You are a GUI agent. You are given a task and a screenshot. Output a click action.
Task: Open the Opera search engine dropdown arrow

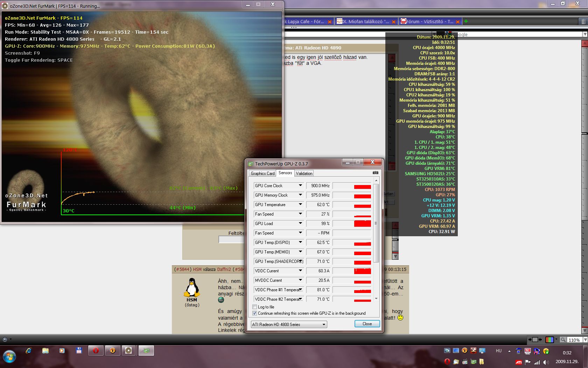click(x=585, y=34)
